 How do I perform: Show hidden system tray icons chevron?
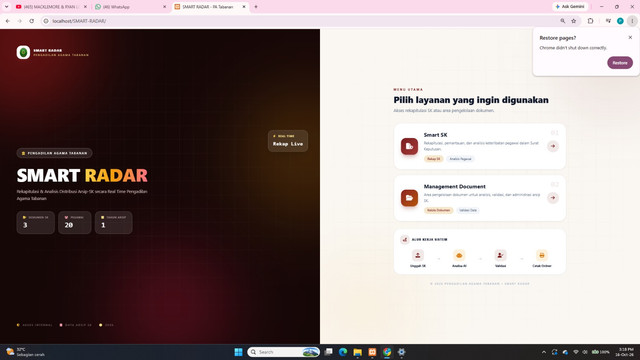[544, 352]
